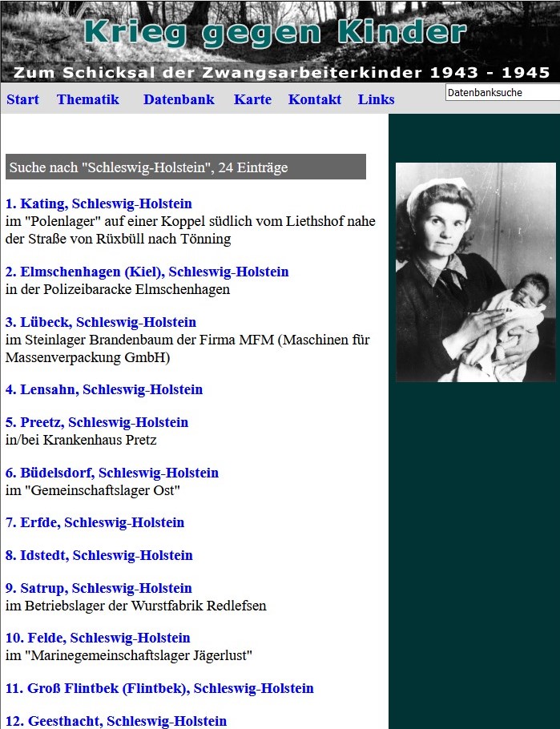Image resolution: width=560 pixels, height=729 pixels.
Task: Click the Erfde, Schleswig-Holstein link
Action: pyautogui.click(x=95, y=522)
